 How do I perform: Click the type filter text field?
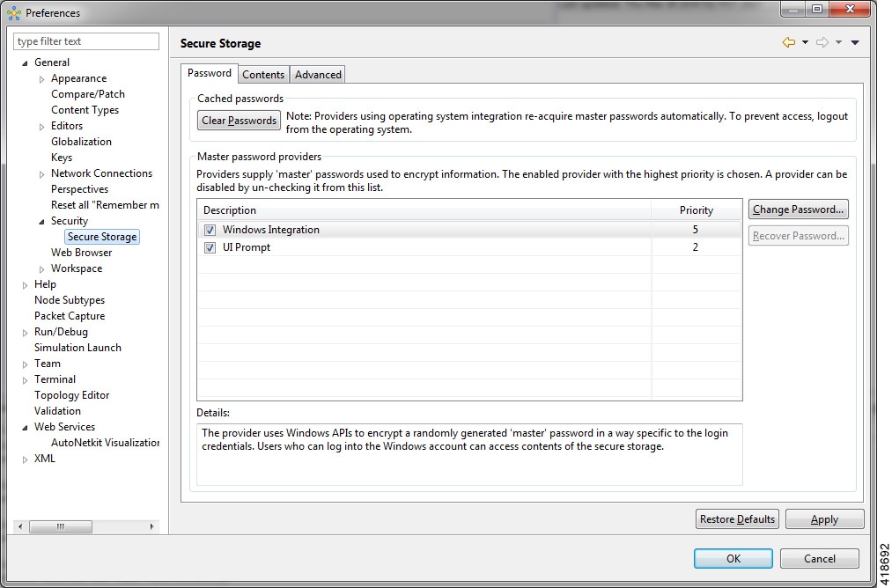(x=86, y=41)
